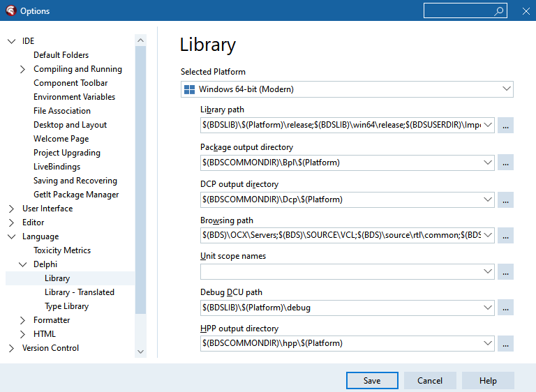Open ellipsis button for Debug DCU path
This screenshot has width=536, height=392.
pyautogui.click(x=505, y=308)
